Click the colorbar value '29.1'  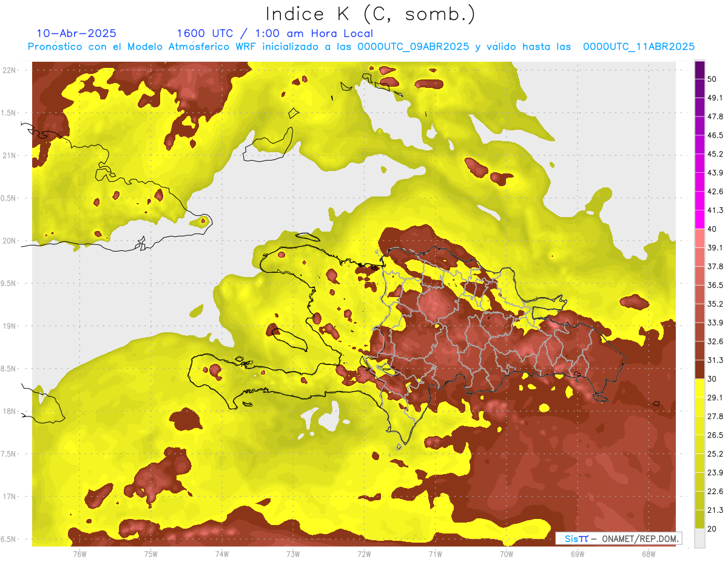coord(715,398)
